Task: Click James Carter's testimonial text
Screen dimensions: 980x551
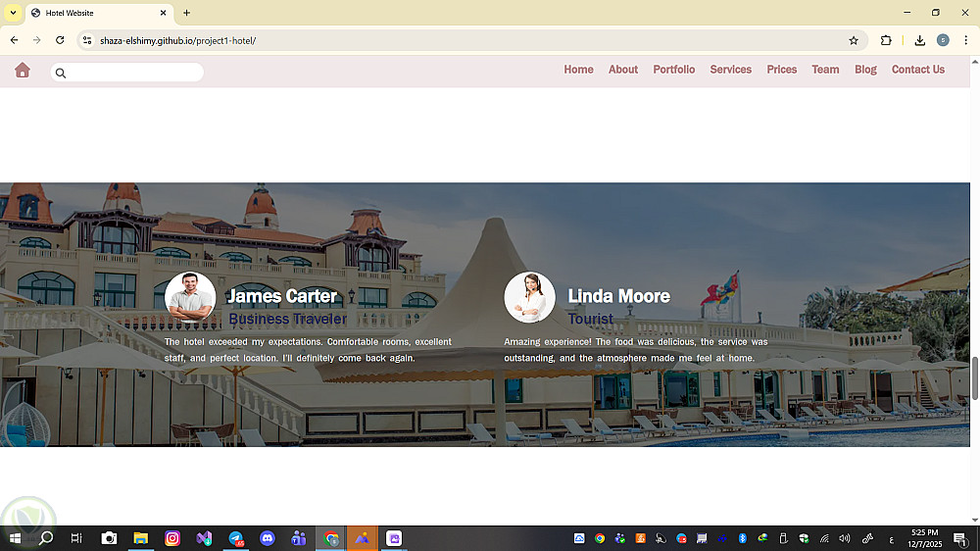Action: (308, 350)
